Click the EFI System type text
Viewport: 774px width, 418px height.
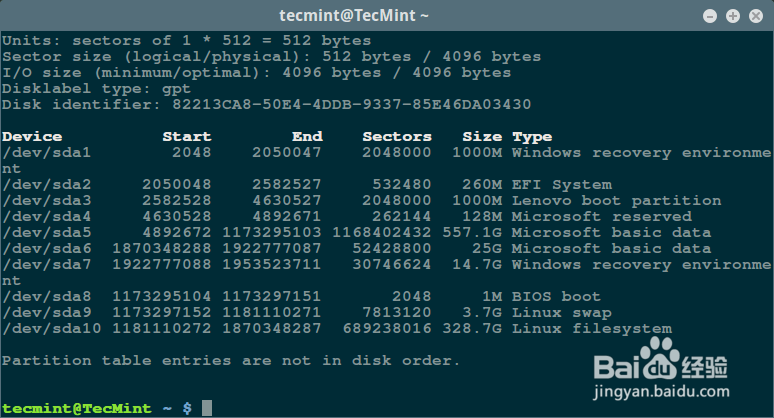[562, 185]
